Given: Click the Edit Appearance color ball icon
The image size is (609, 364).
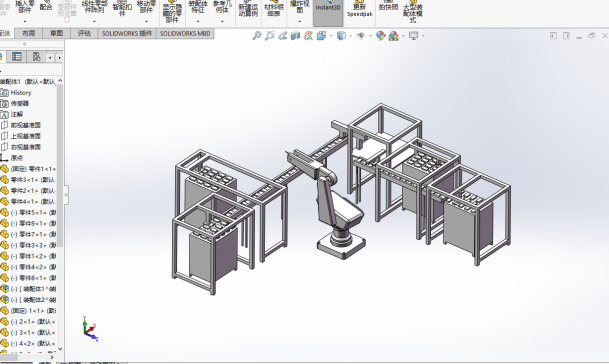Looking at the screenshot, I should point(381,36).
